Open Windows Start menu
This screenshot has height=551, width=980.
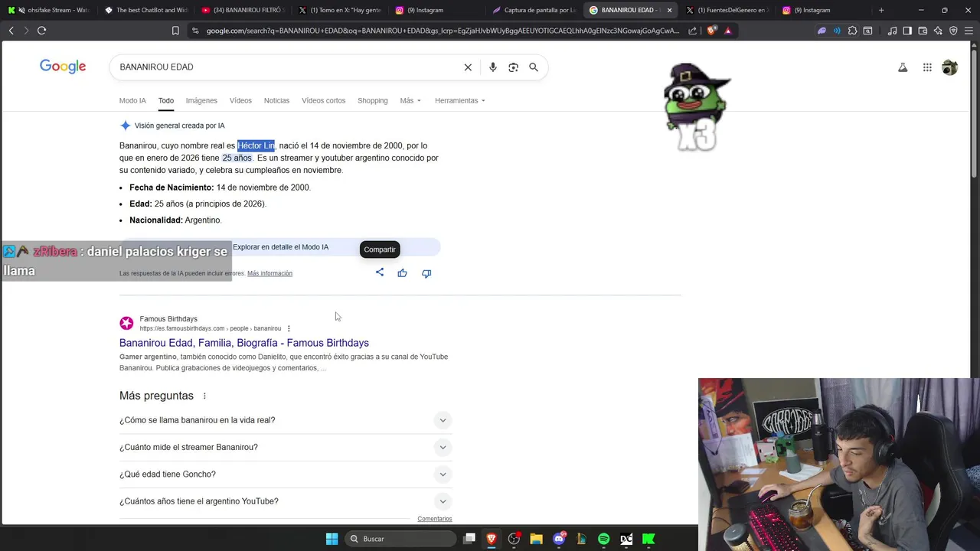tap(332, 539)
